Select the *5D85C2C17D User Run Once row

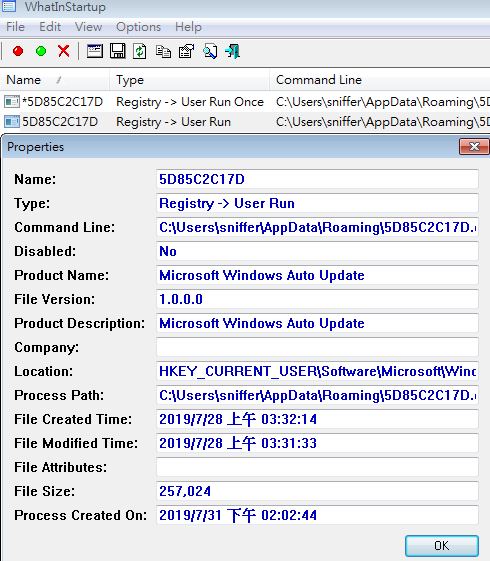point(245,102)
